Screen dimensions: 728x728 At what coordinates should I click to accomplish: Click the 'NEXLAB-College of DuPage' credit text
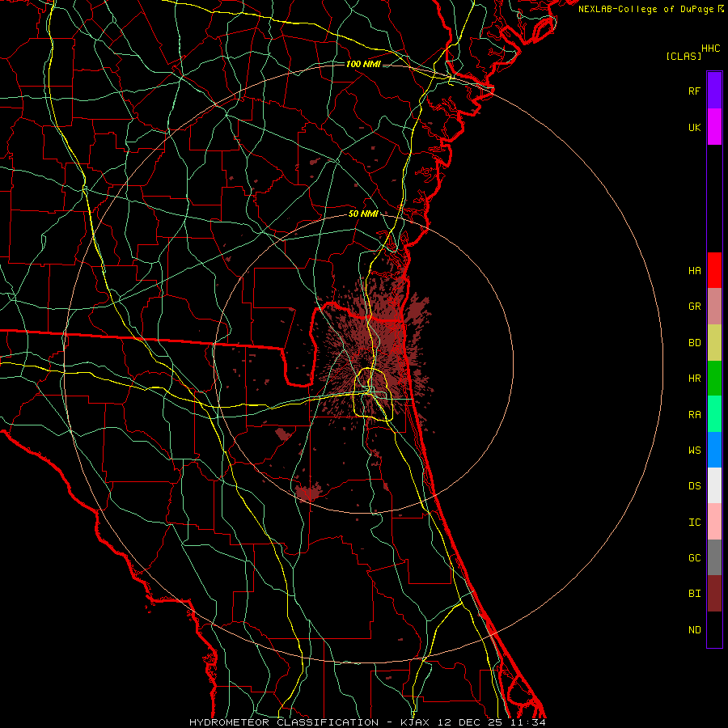click(645, 9)
